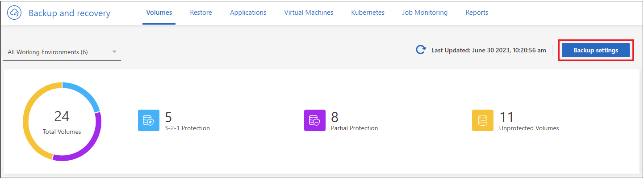Open the Restore tab
Viewport: 644px width, 179px height.
[x=201, y=13]
